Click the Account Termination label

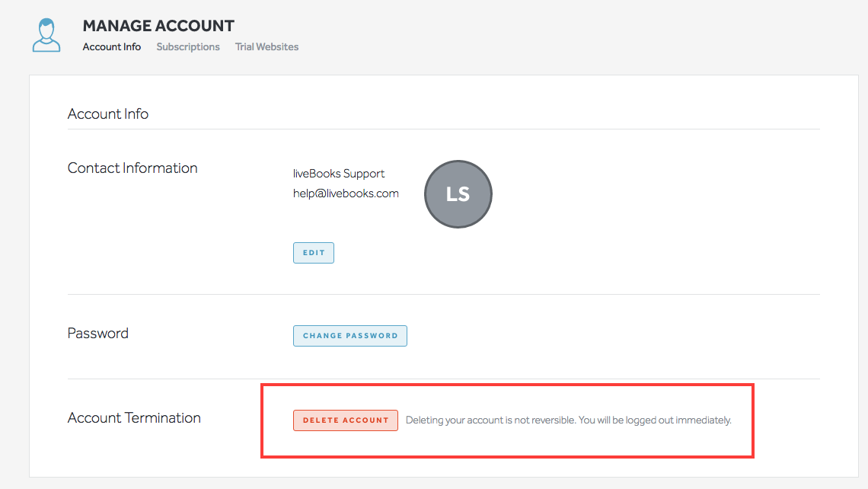pyautogui.click(x=134, y=418)
